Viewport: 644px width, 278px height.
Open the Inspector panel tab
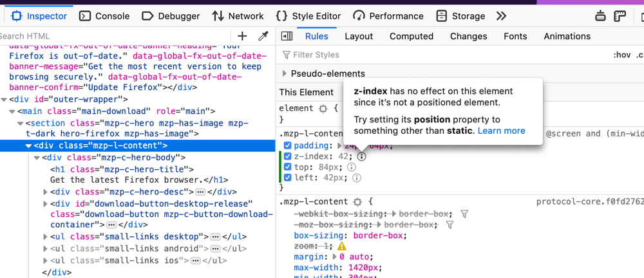pyautogui.click(x=39, y=16)
